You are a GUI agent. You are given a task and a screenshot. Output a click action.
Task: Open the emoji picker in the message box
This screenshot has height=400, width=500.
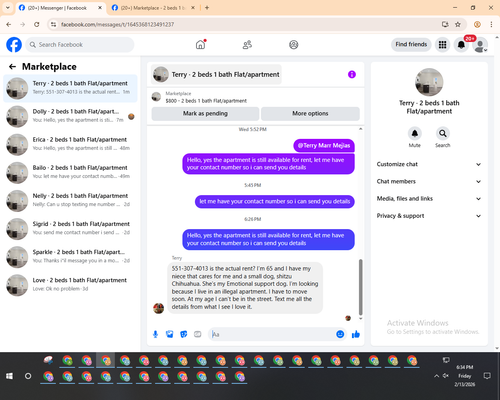pos(340,334)
